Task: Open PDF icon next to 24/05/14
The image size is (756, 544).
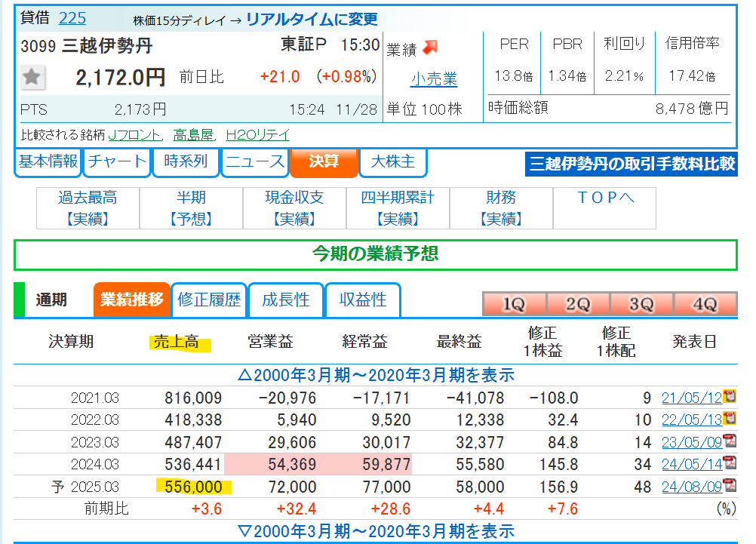Action: 730,463
